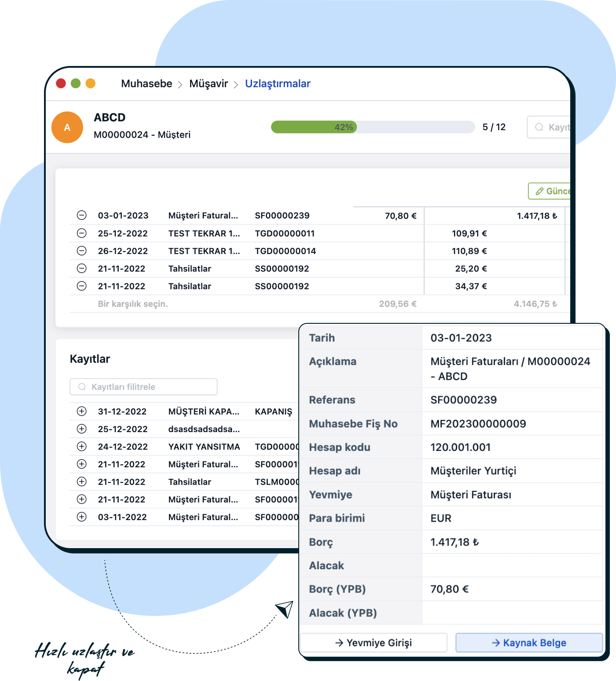Open the Muhasebe breadcrumb
The image size is (616, 681).
pos(147,84)
